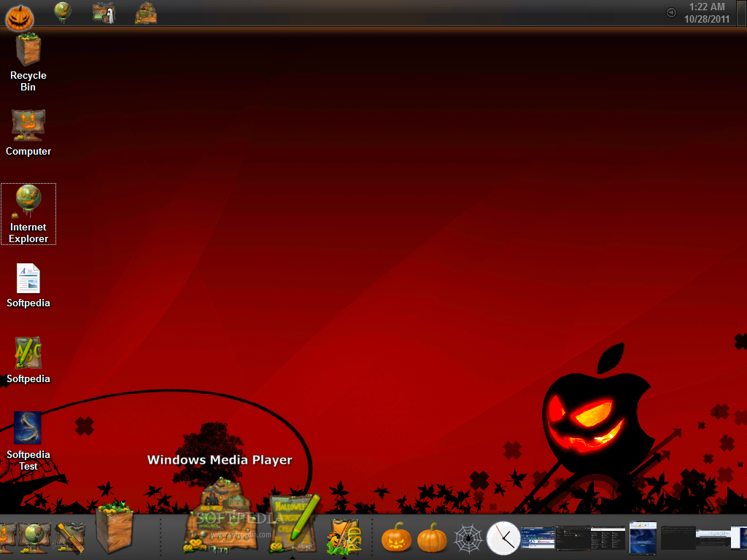The width and height of the screenshot is (747, 560).
Task: Select the Recycle Bin desktop icon
Action: coord(28,62)
